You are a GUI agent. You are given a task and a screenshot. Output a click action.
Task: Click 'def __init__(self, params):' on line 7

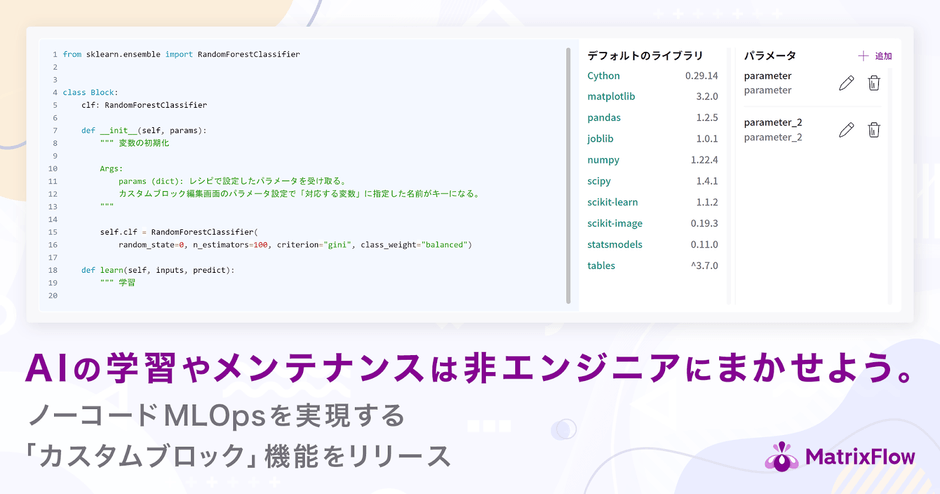[x=144, y=130]
